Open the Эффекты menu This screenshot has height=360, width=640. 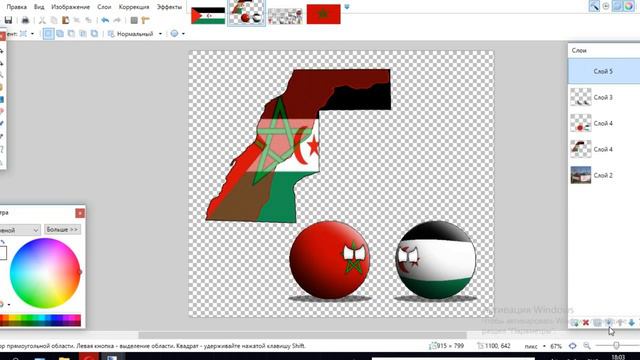coord(169,7)
